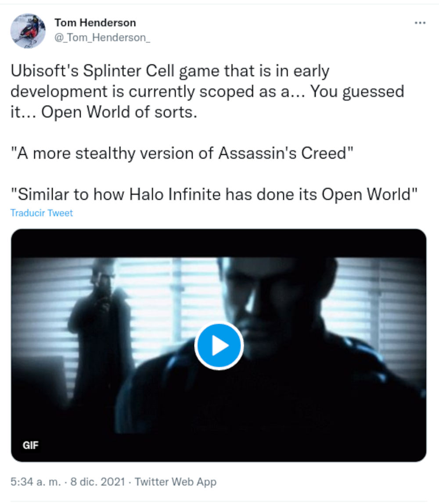439x504 pixels.
Task: Play the Splinter Cell GIF
Action: [x=219, y=346]
